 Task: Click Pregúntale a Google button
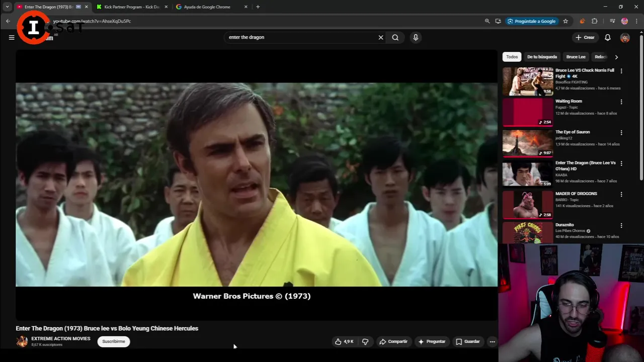click(531, 21)
